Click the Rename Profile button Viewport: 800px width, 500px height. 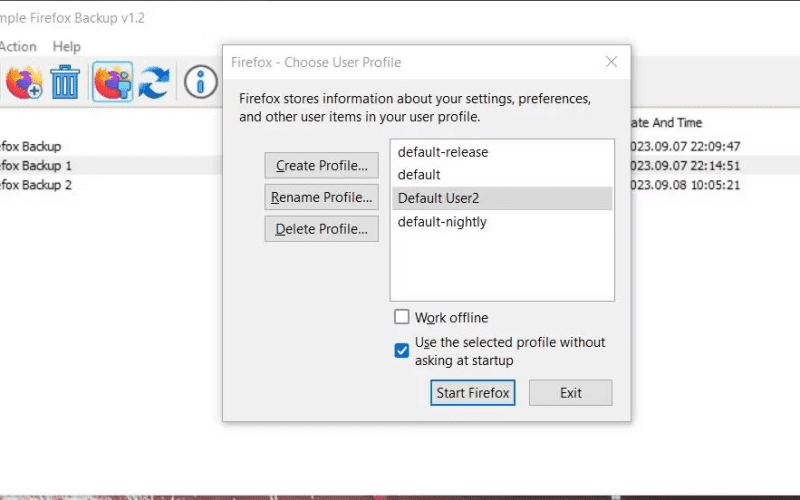click(321, 197)
